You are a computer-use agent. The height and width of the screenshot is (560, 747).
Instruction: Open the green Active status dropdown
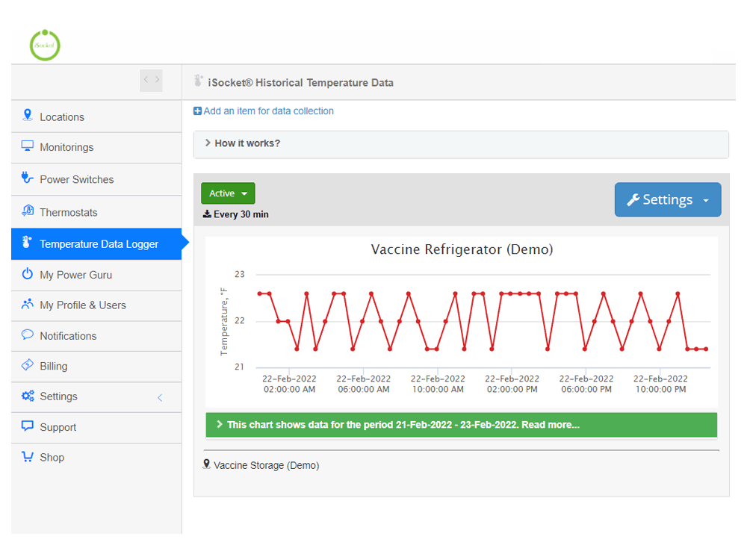click(228, 193)
